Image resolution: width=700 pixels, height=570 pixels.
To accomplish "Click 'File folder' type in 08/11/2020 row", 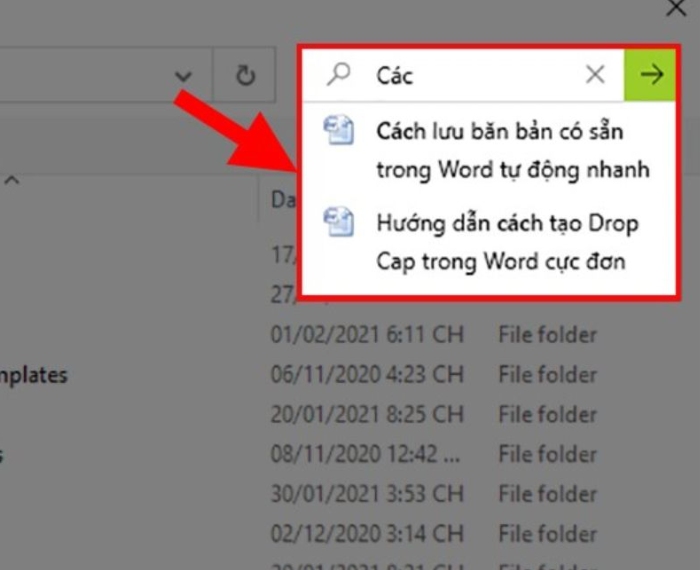I will click(x=547, y=454).
